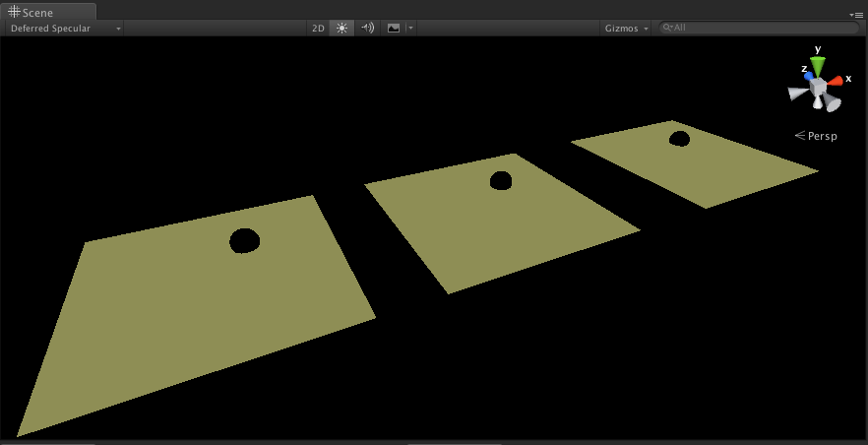This screenshot has width=868, height=445.
Task: Open effects dropdown arrow beside picture icon
Action: 410,29
